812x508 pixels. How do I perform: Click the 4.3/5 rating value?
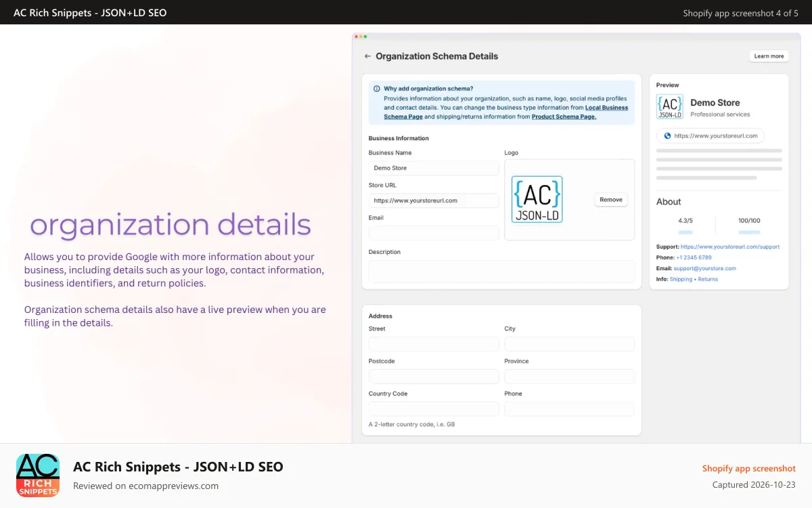coord(685,221)
